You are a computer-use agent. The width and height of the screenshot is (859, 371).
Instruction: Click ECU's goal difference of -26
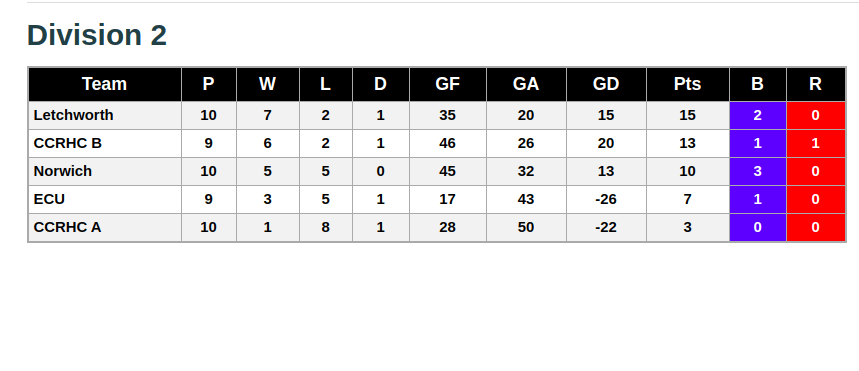tap(606, 199)
